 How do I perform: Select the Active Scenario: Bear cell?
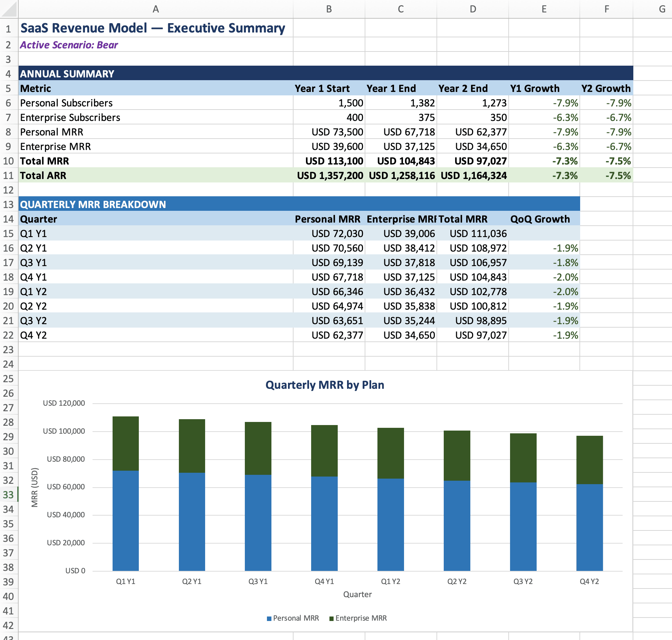point(69,45)
